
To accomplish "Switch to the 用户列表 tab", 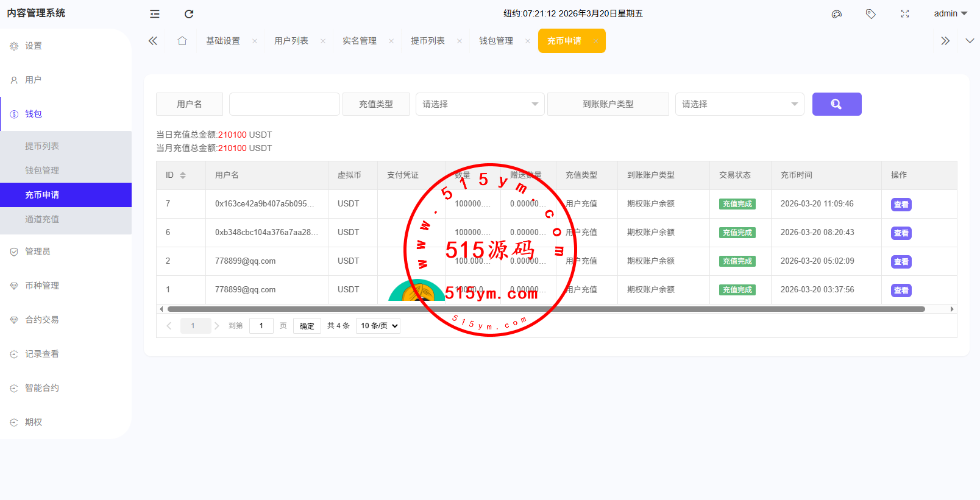I will [x=291, y=41].
